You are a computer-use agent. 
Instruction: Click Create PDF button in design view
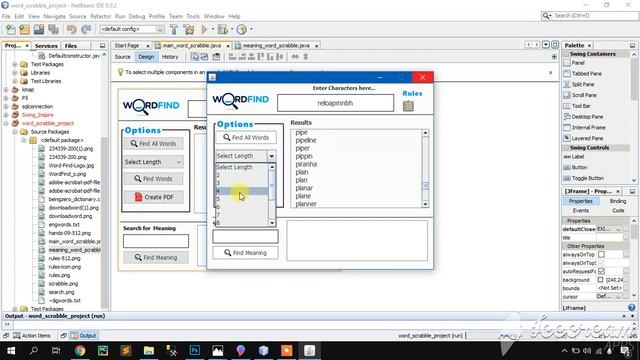tap(153, 197)
